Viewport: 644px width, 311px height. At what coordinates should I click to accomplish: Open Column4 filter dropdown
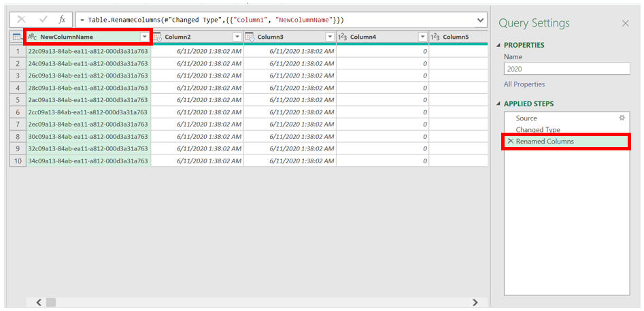click(422, 37)
